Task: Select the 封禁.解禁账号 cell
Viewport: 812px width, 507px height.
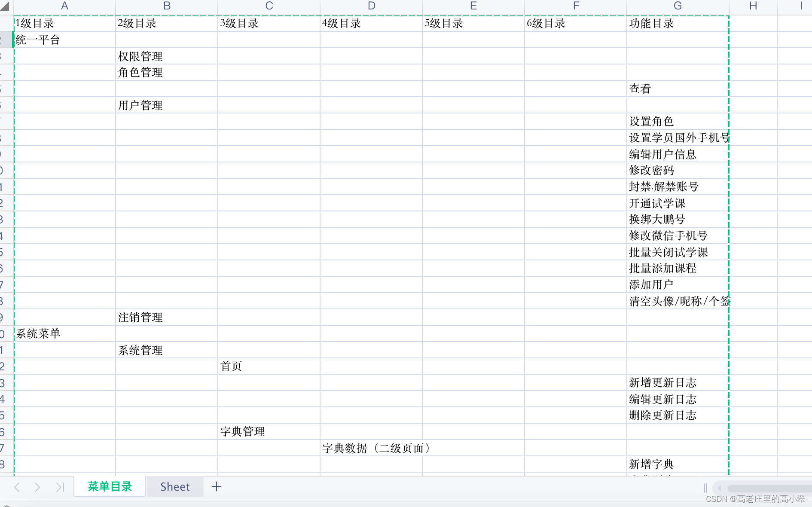Action: (x=678, y=187)
